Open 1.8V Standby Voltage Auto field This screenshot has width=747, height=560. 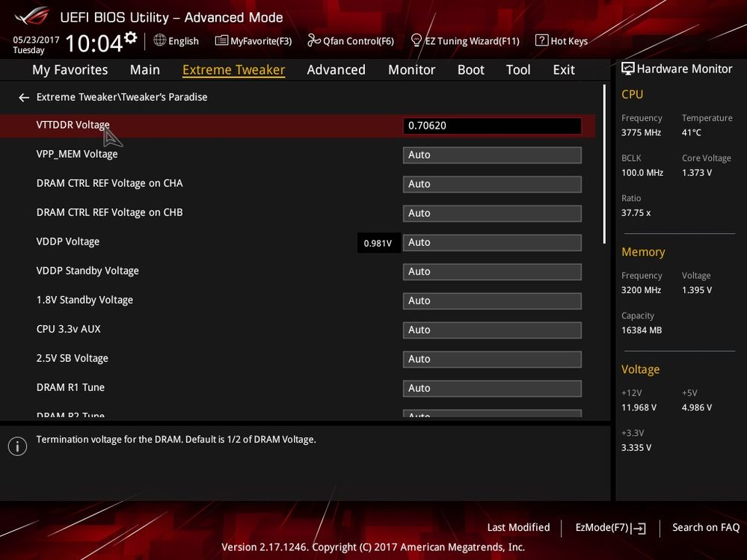pyautogui.click(x=492, y=301)
